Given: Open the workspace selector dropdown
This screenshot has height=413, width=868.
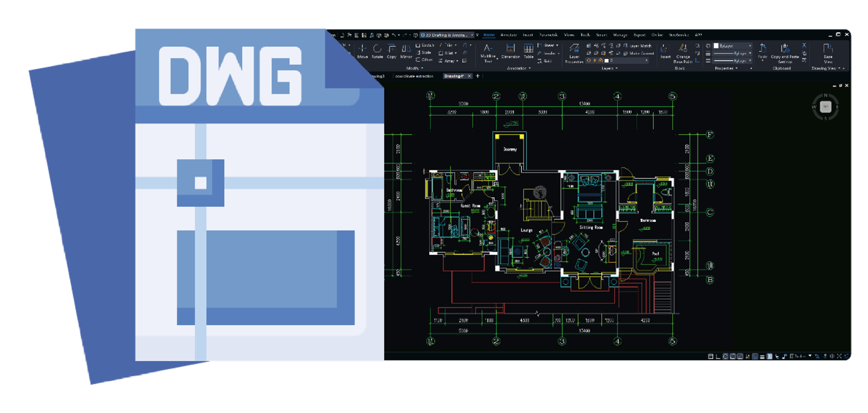Looking at the screenshot, I should point(447,35).
